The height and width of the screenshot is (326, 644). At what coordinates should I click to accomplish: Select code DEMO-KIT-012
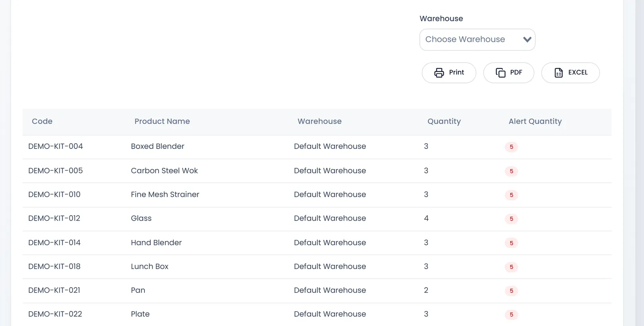point(54,218)
